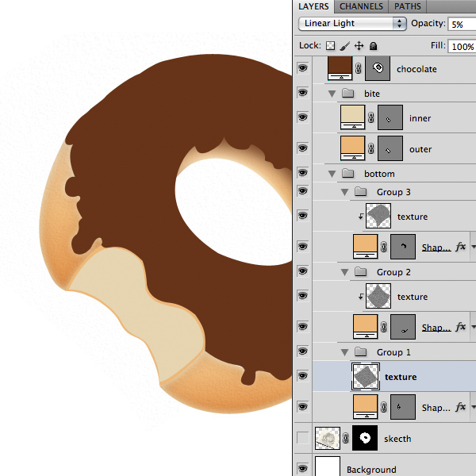Screen dimensions: 476x476
Task: Collapse the bottom group
Action: pyautogui.click(x=332, y=174)
